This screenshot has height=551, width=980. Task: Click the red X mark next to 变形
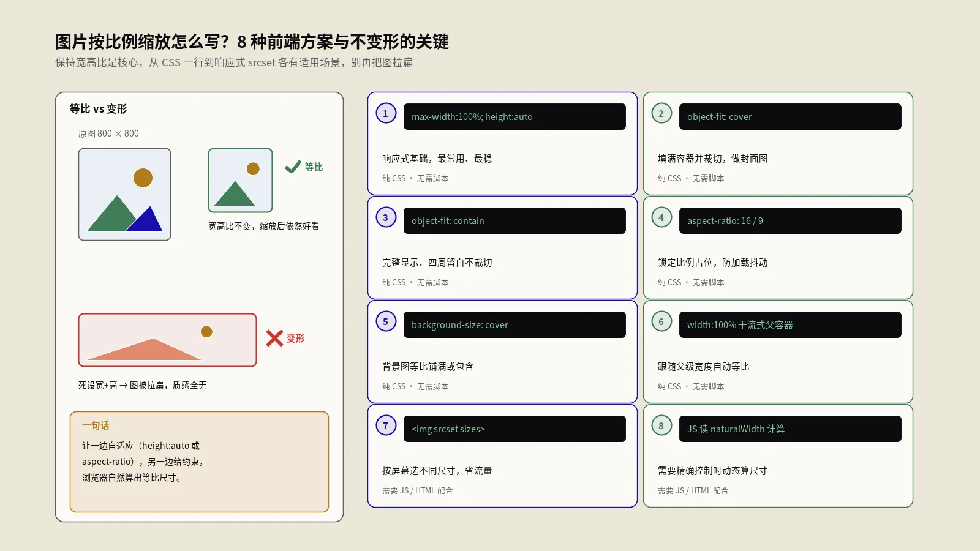[x=274, y=338]
